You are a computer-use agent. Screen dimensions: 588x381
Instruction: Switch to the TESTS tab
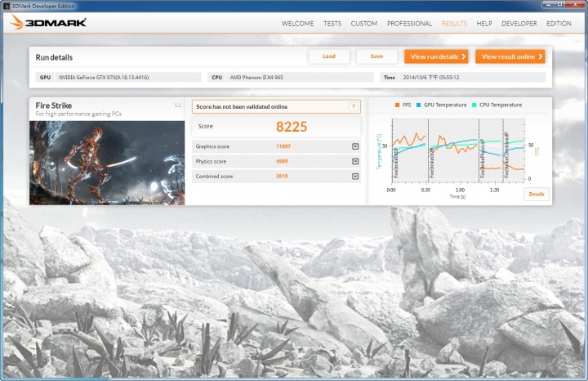(x=332, y=23)
